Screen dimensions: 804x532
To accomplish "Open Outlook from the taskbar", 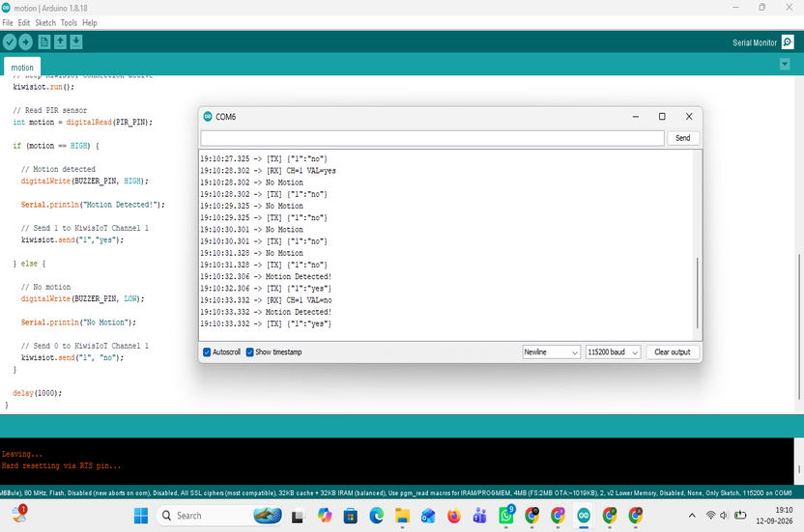I will [428, 516].
